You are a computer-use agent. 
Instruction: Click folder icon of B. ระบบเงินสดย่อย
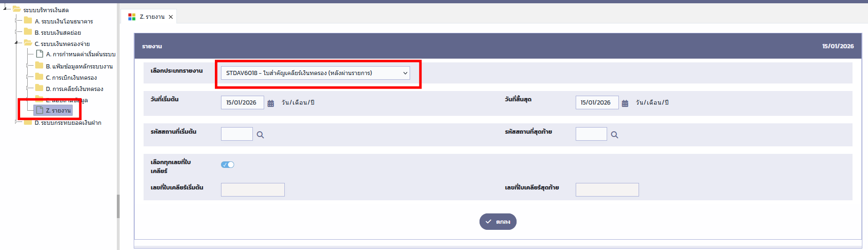(28, 32)
